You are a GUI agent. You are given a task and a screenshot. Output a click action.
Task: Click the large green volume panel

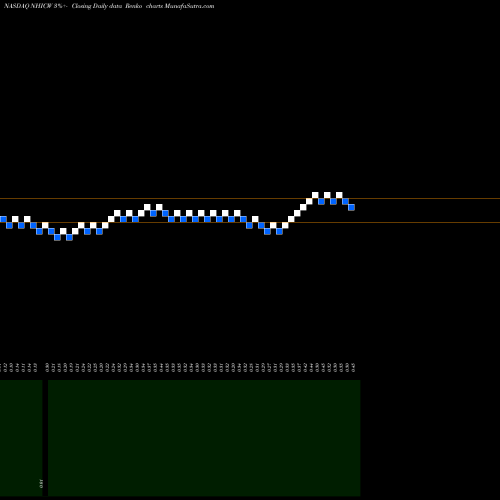[204, 438]
